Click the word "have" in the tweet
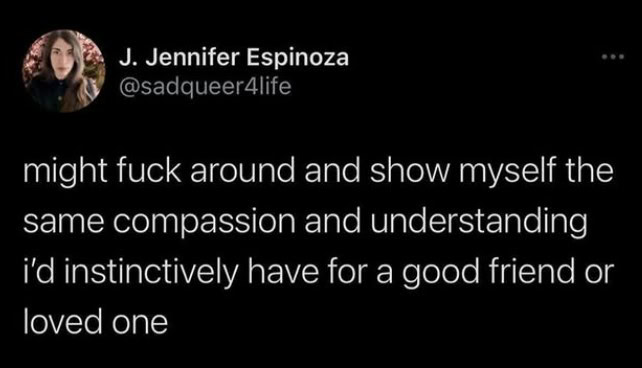Viewport: 642px width, 368px height. pos(283,272)
